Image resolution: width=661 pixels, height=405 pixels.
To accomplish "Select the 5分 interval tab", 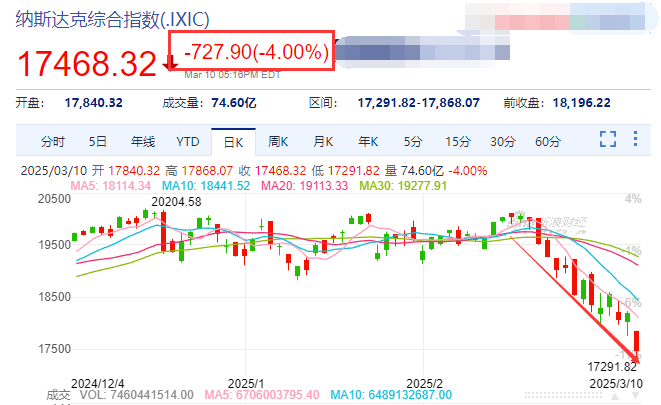I will [x=413, y=142].
